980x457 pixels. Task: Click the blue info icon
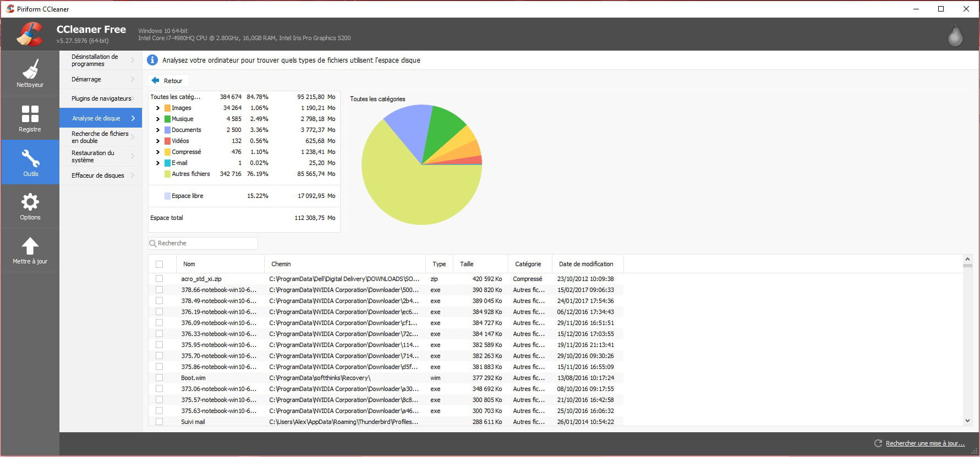[x=152, y=60]
